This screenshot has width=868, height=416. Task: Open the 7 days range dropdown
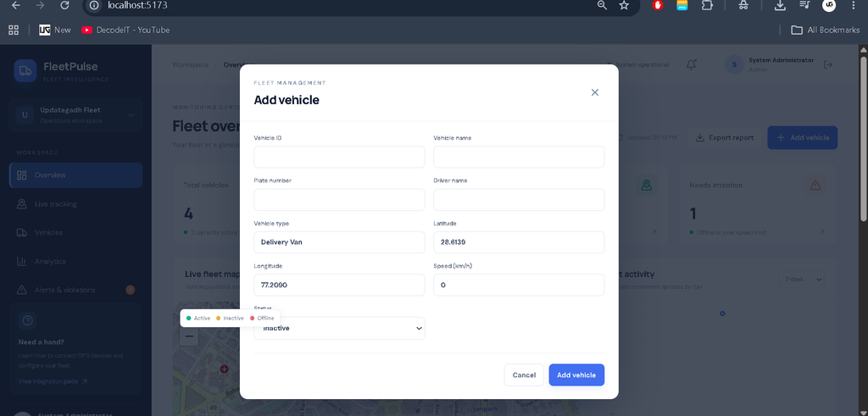(x=801, y=280)
